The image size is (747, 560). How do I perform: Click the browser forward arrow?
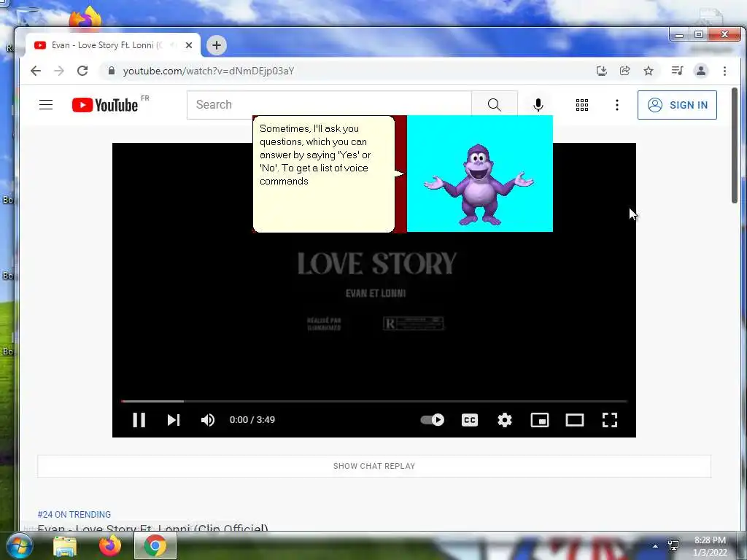coord(59,71)
